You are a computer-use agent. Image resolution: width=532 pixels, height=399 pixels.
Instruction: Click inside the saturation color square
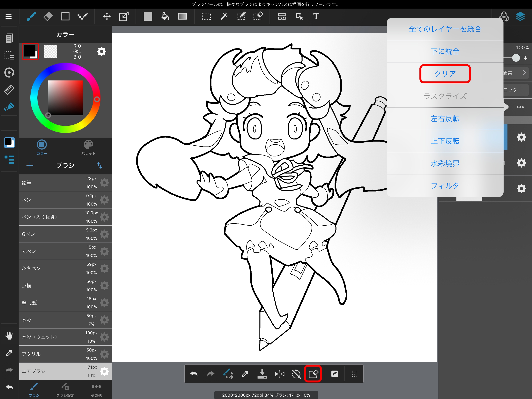point(65,98)
